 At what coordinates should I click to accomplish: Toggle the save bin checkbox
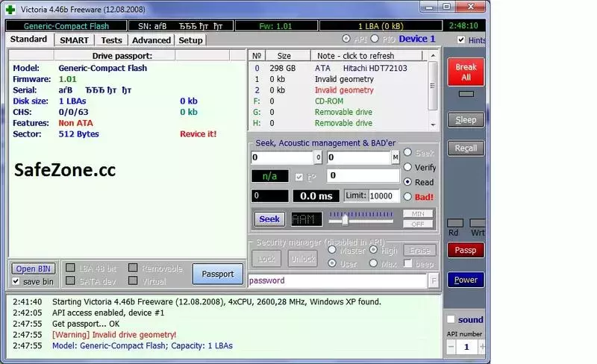pyautogui.click(x=16, y=281)
